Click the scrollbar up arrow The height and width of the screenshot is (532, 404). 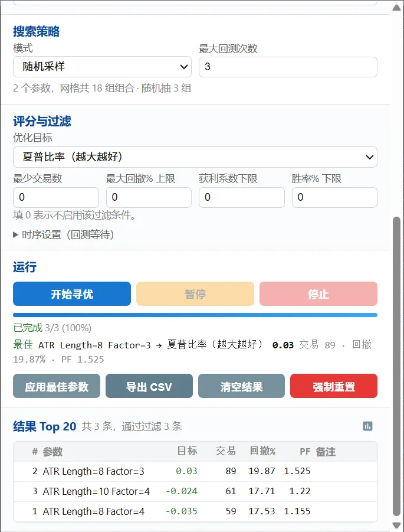396,8
